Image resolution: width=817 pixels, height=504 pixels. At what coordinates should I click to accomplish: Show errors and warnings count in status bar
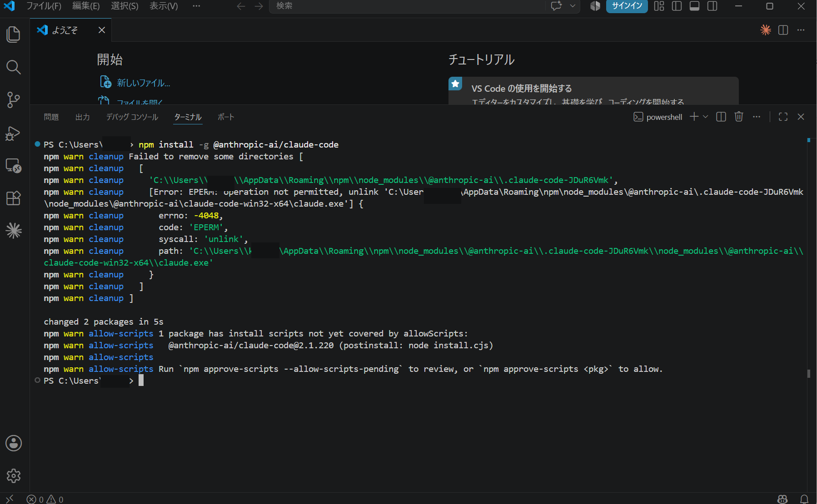click(45, 499)
